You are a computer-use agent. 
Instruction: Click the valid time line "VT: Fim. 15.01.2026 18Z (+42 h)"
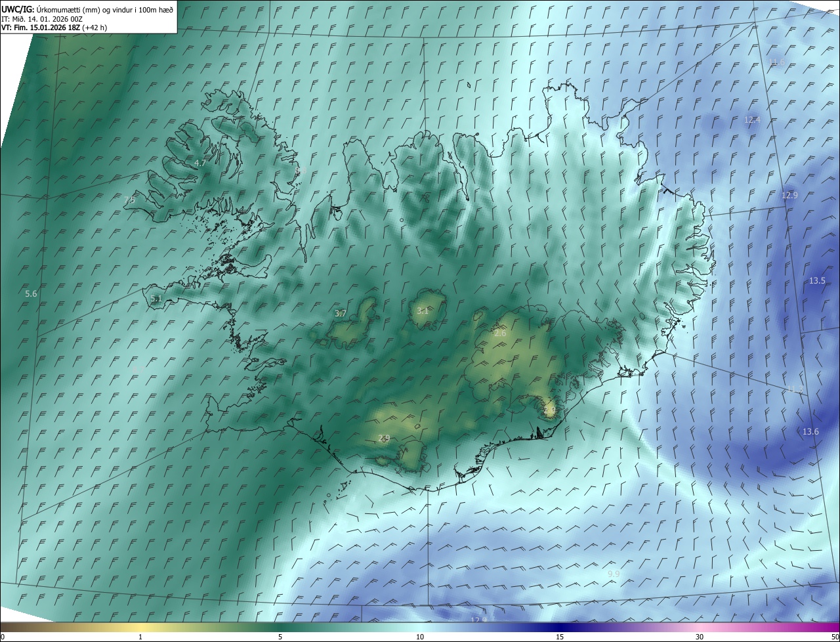point(54,28)
